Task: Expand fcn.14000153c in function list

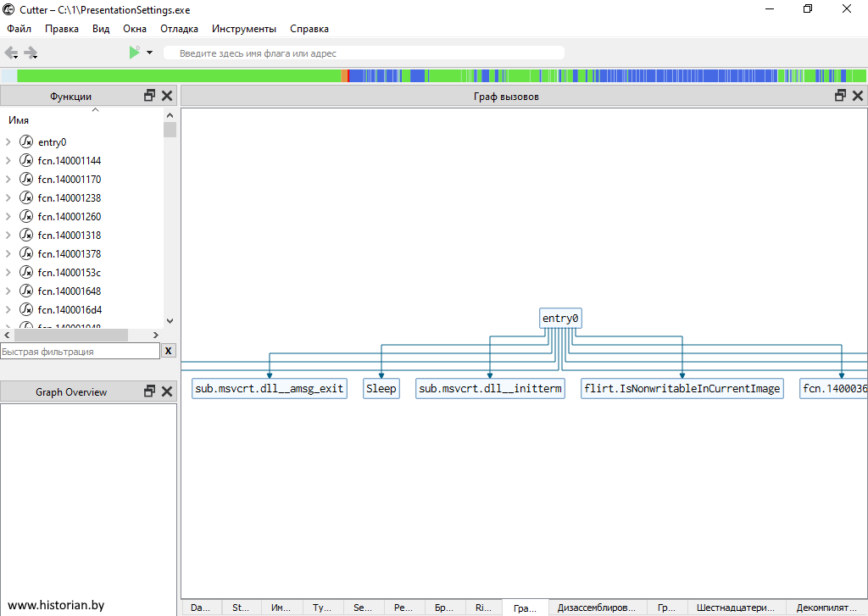Action: (x=8, y=273)
